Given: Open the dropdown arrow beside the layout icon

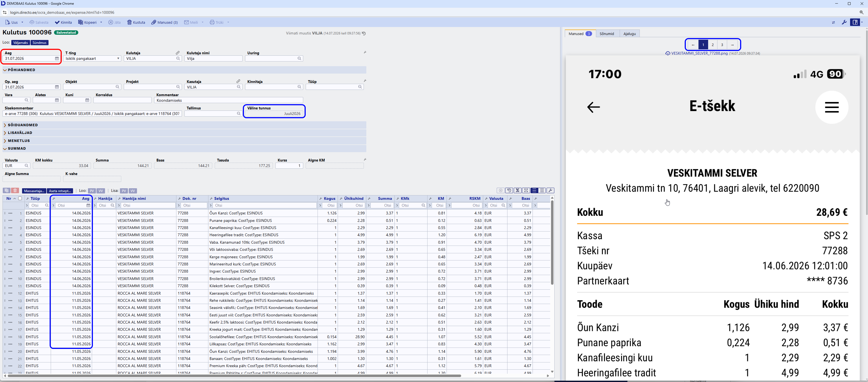Looking at the screenshot, I should (x=862, y=23).
